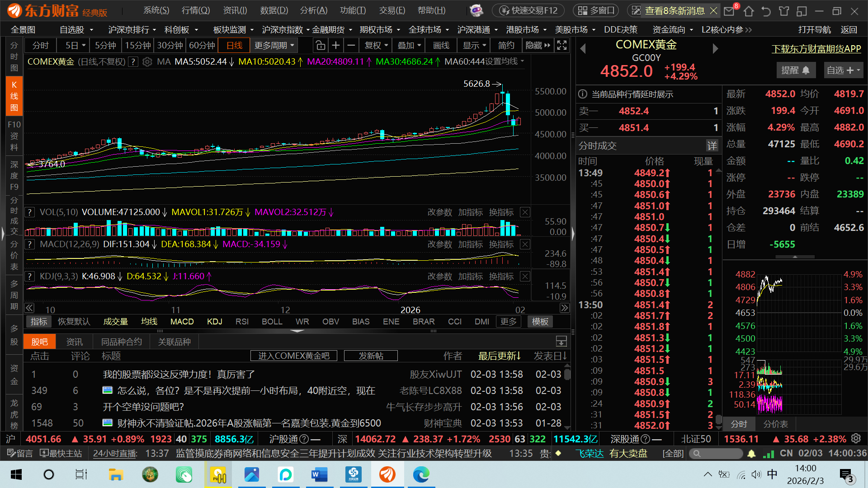Open the 分析(A) menu
868x488 pixels.
click(313, 10)
